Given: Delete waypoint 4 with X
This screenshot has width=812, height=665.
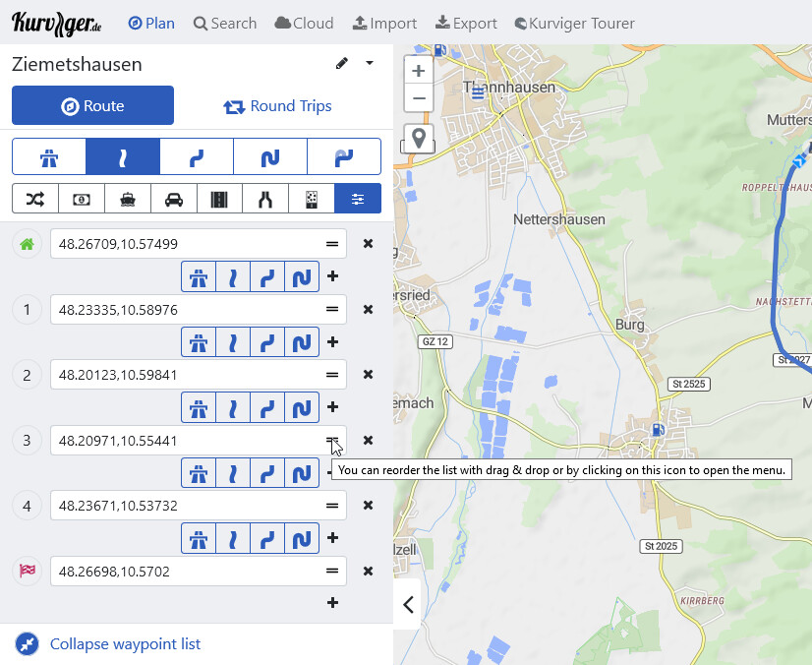Looking at the screenshot, I should (x=369, y=506).
